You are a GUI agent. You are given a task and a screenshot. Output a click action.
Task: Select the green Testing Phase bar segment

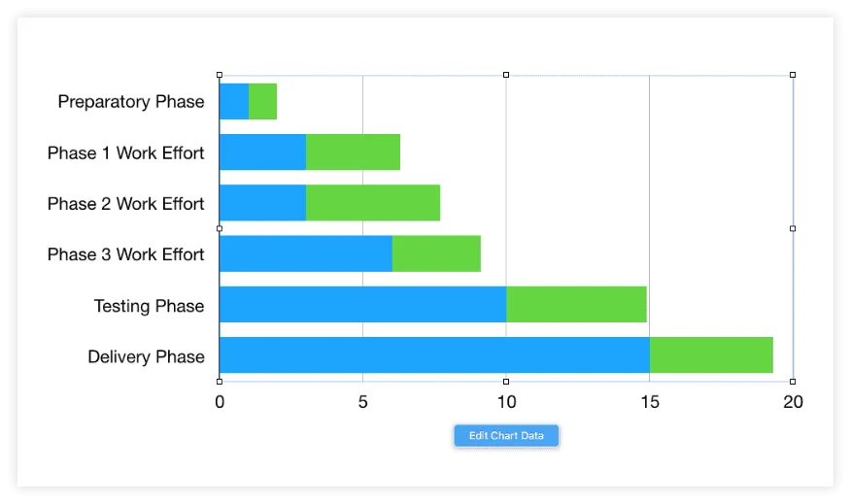coord(576,305)
